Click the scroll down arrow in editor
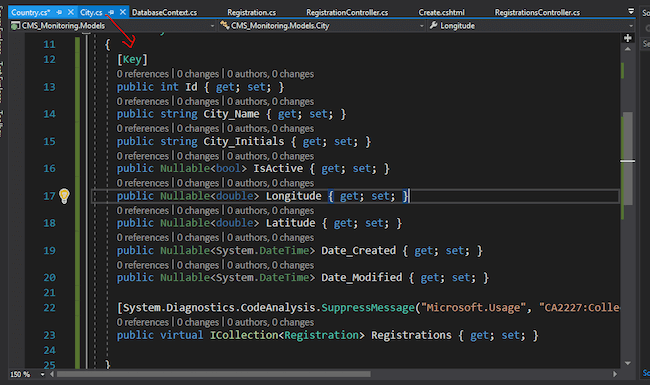The height and width of the screenshot is (385, 650). [628, 363]
